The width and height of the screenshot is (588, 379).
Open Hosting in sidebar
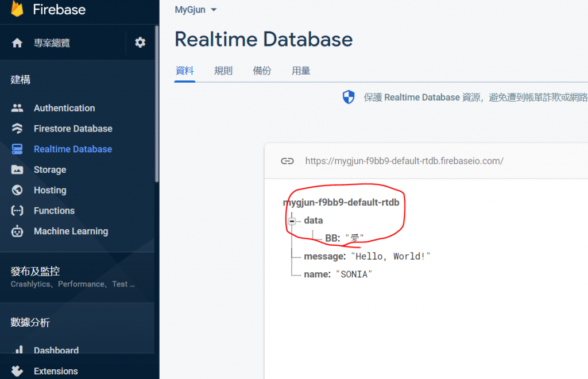(50, 190)
